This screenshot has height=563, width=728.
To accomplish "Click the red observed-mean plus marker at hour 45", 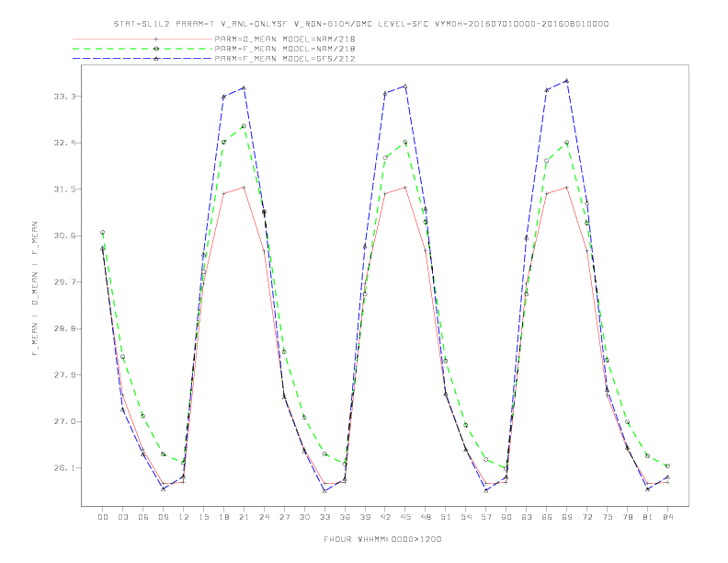I will tap(405, 187).
